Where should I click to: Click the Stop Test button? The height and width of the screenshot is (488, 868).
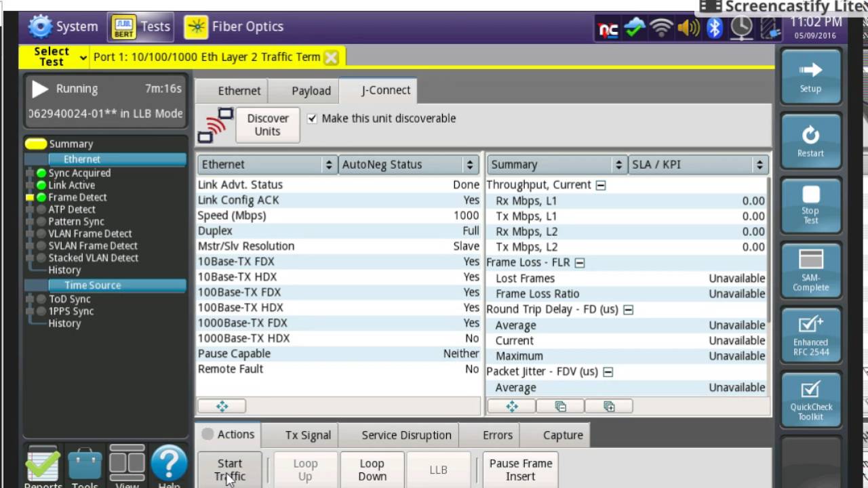click(810, 206)
